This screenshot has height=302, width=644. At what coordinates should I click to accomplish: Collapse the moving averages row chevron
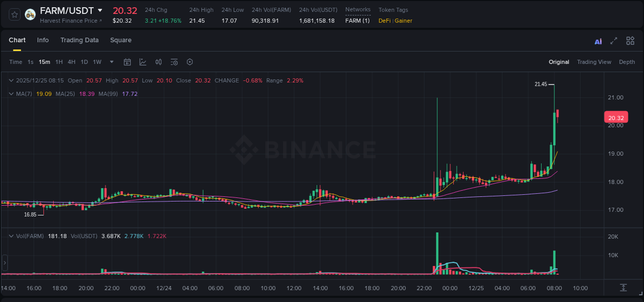point(11,93)
